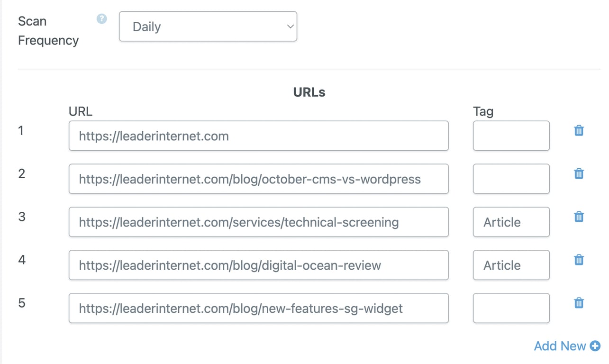Image resolution: width=609 pixels, height=364 pixels.
Task: Focus the Tag input for row 2
Action: click(511, 179)
